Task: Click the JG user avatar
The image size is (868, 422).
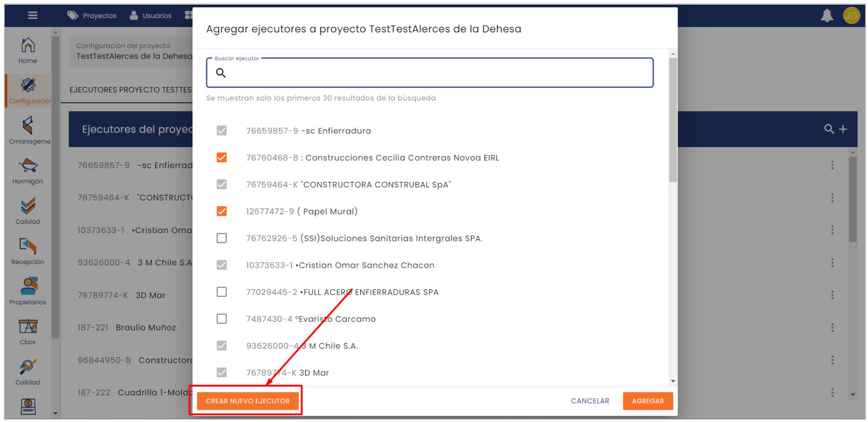Action: [x=851, y=16]
